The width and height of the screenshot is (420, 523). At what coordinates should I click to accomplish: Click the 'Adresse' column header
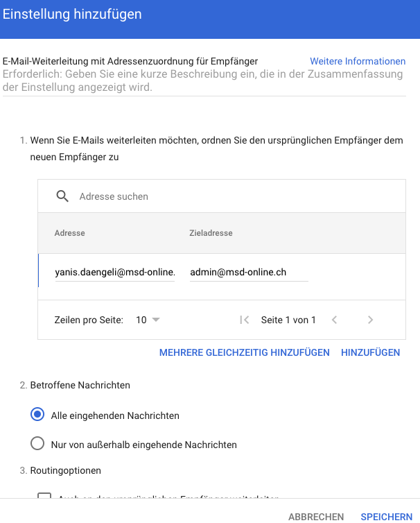[x=70, y=233]
